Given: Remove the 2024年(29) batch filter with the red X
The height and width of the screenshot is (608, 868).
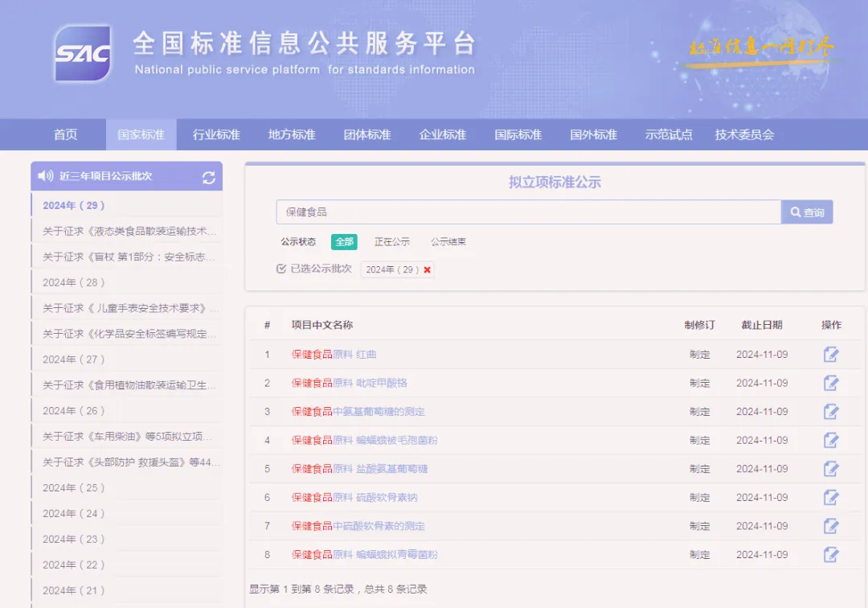Looking at the screenshot, I should 427,269.
